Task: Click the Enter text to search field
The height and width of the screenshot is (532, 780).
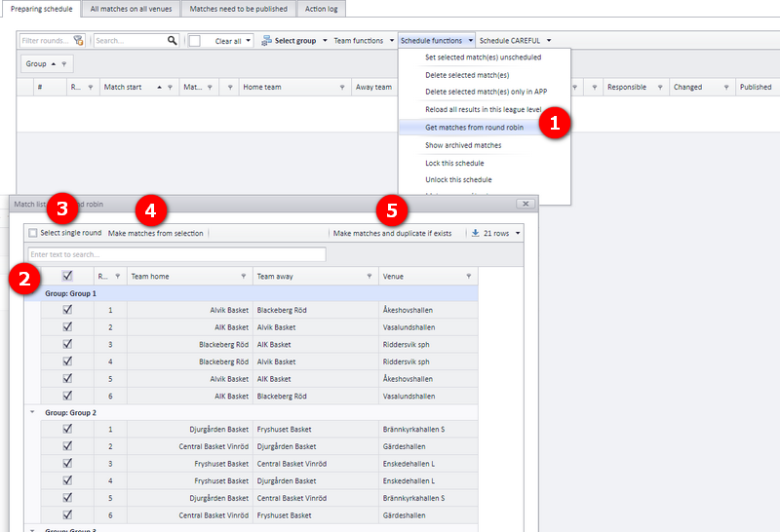Action: [x=176, y=254]
